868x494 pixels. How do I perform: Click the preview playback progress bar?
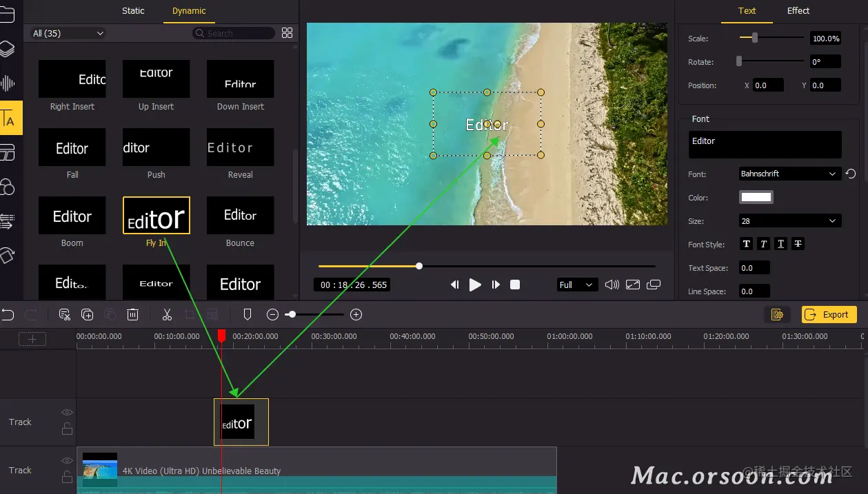[487, 266]
